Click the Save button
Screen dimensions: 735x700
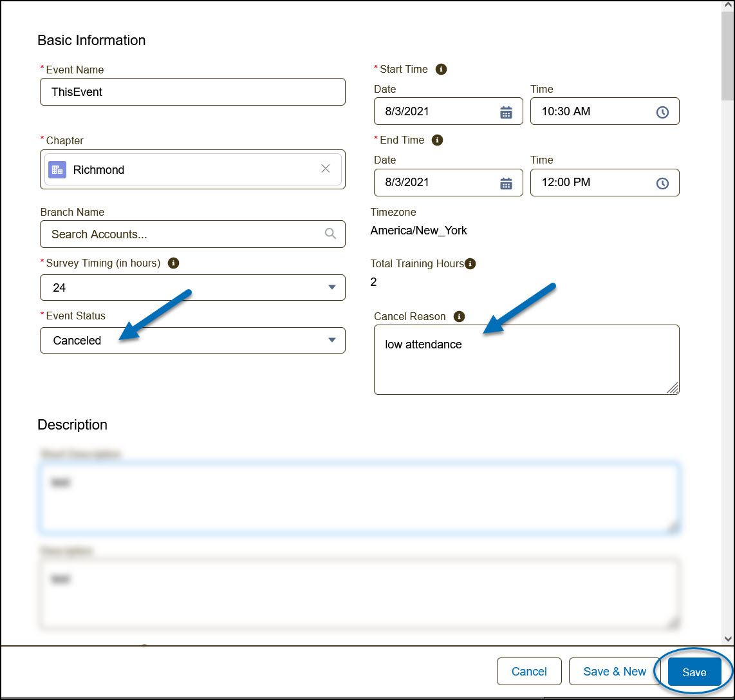tap(694, 672)
